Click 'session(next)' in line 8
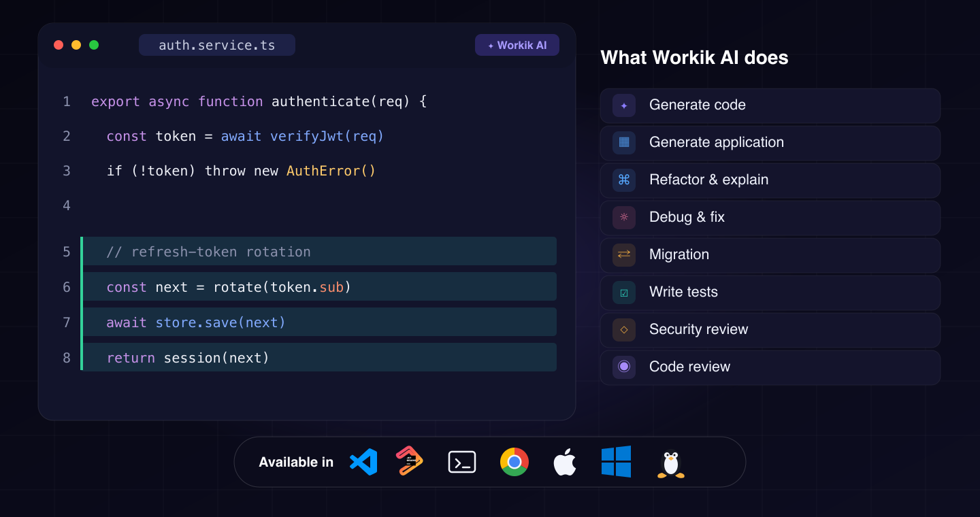The width and height of the screenshot is (980, 517). (x=217, y=358)
